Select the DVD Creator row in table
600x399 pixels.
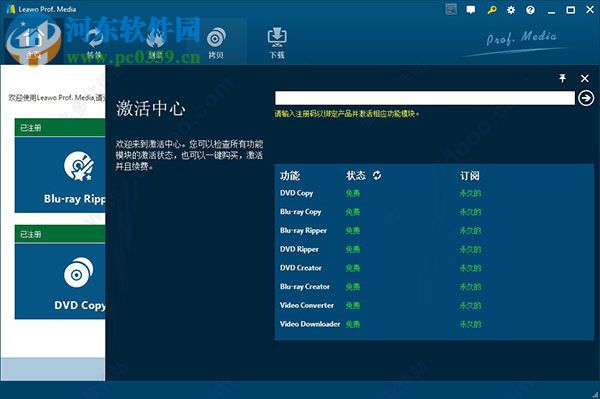[434, 268]
